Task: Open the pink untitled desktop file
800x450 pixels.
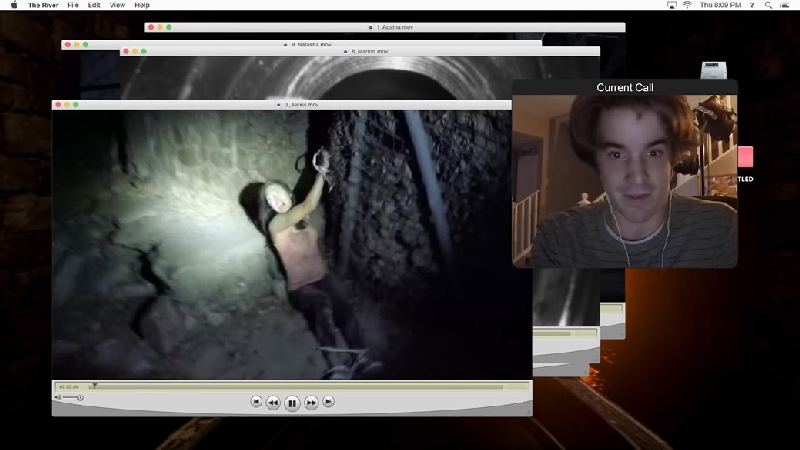Action: coord(745,157)
